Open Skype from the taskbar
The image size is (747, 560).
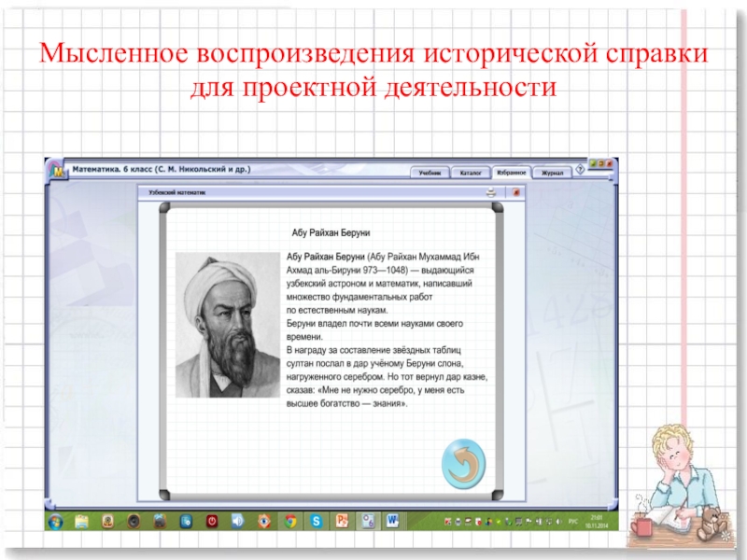click(x=317, y=520)
